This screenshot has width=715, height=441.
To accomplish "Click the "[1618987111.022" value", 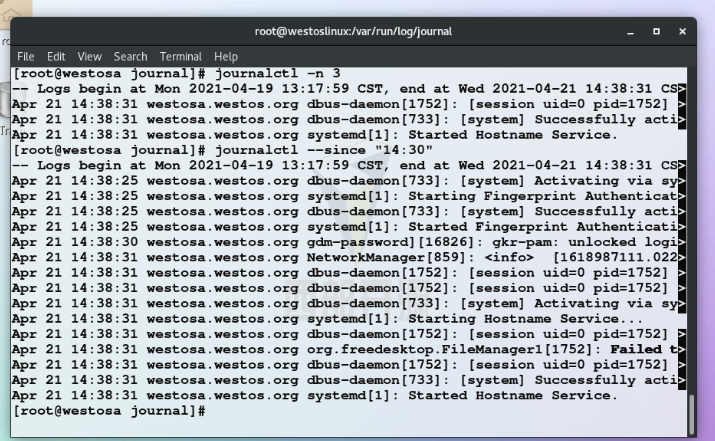I will (x=615, y=258).
